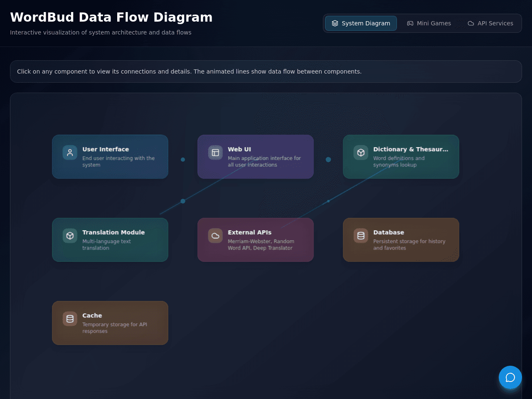Click the instruction banner about clicking components
Image resolution: width=532 pixels, height=399 pixels.
(x=266, y=71)
